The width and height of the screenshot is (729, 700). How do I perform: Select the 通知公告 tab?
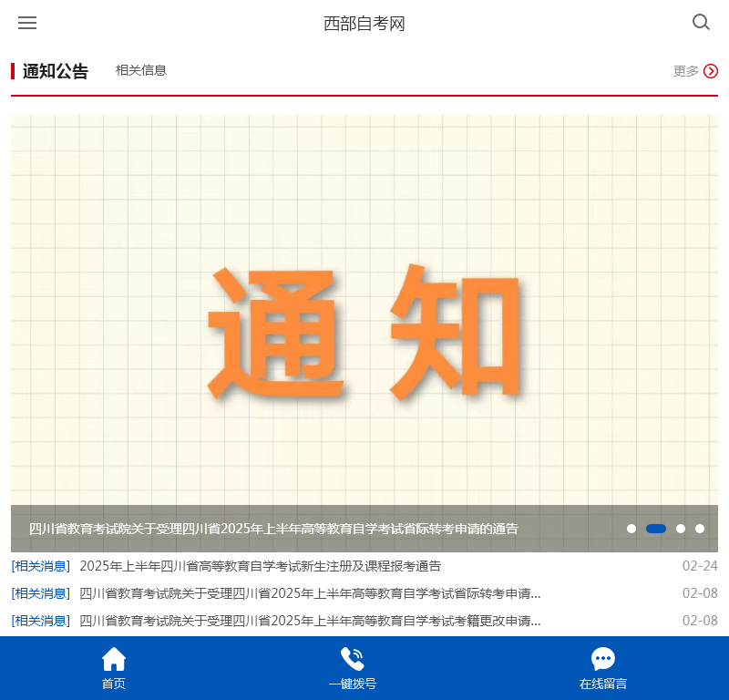(x=56, y=71)
